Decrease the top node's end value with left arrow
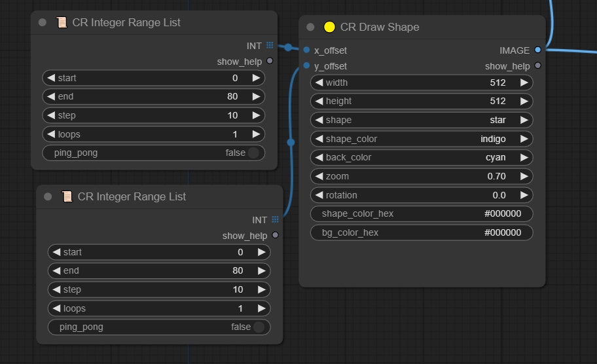This screenshot has width=597, height=364. point(50,96)
